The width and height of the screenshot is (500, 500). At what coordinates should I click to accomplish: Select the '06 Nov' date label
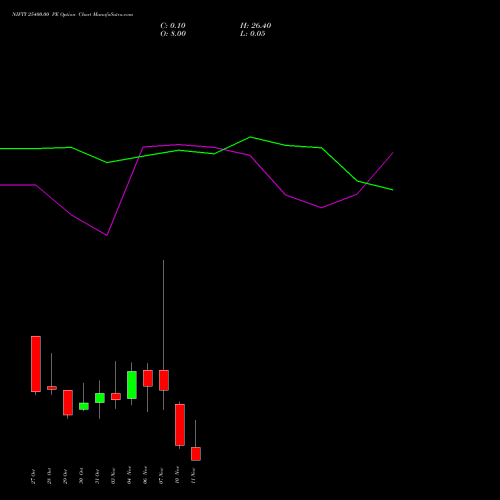point(145,475)
